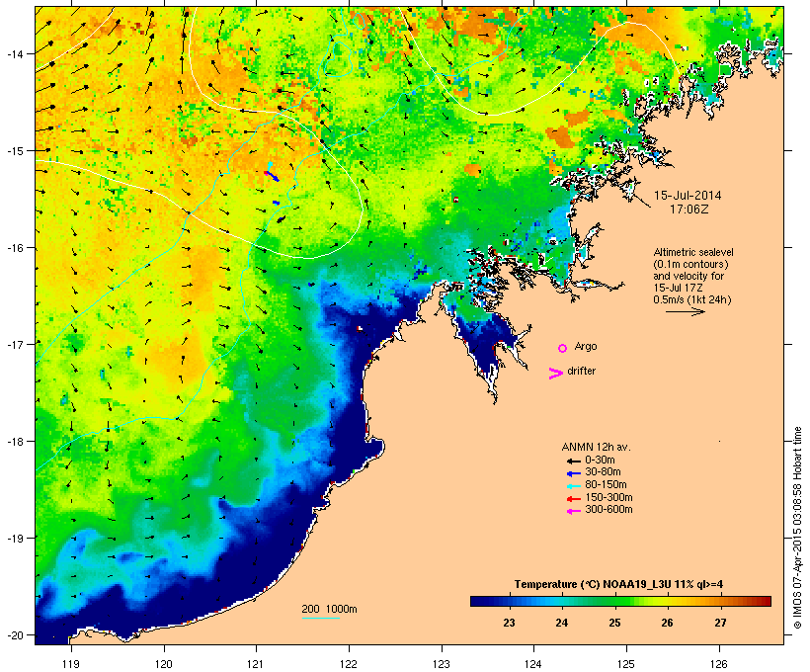Click the cyan 200 1000m isobath line sample
This screenshot has width=810, height=672.
[320, 618]
